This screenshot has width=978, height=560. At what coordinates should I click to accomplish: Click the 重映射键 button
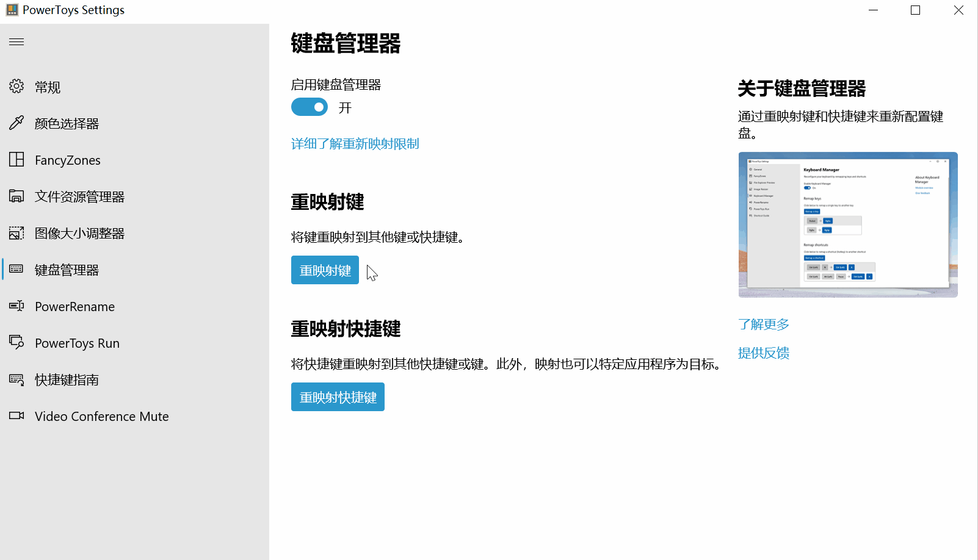pos(325,270)
